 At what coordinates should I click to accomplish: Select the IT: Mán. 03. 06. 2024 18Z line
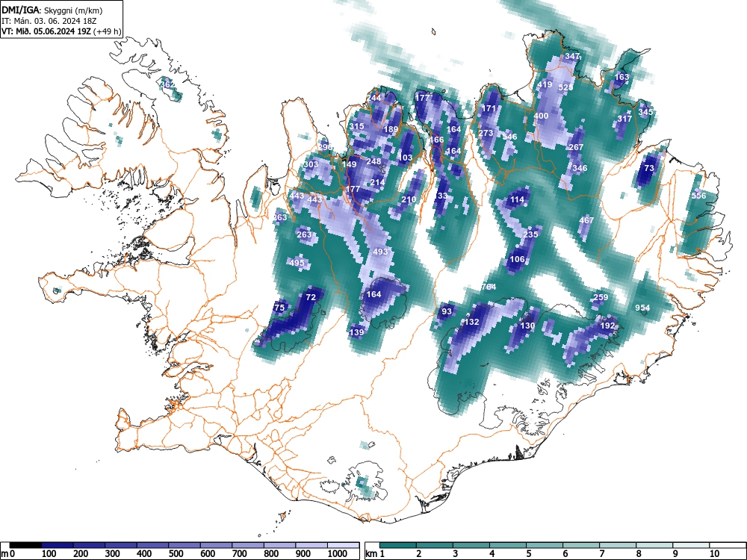(49, 21)
